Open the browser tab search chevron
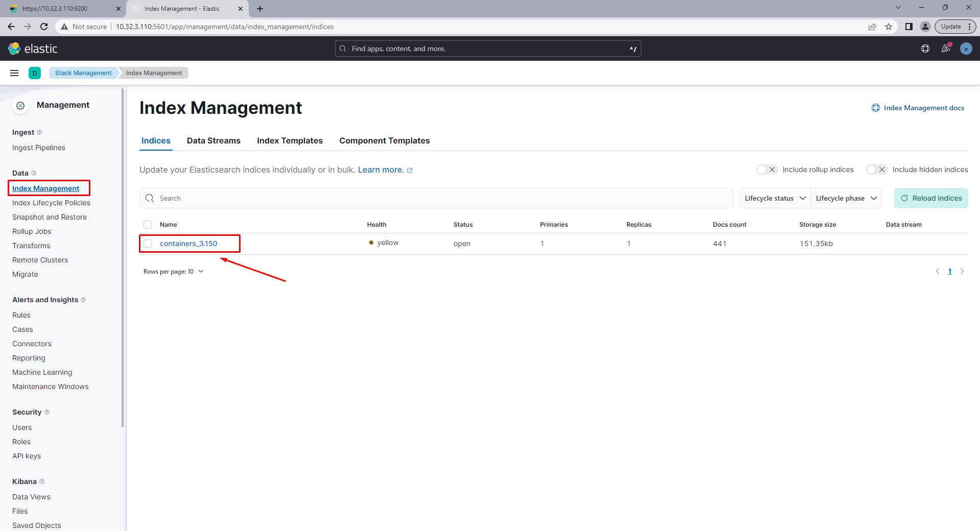 tap(898, 8)
